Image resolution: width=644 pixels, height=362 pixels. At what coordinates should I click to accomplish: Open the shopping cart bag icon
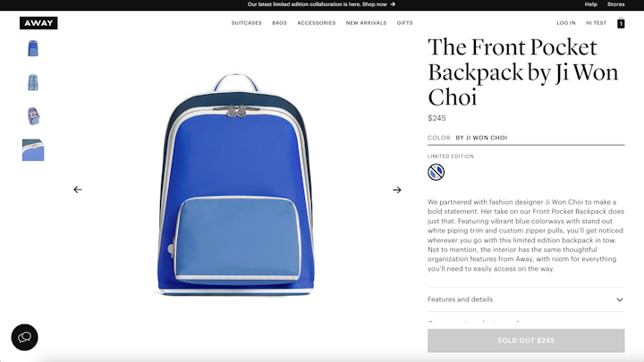coord(621,23)
